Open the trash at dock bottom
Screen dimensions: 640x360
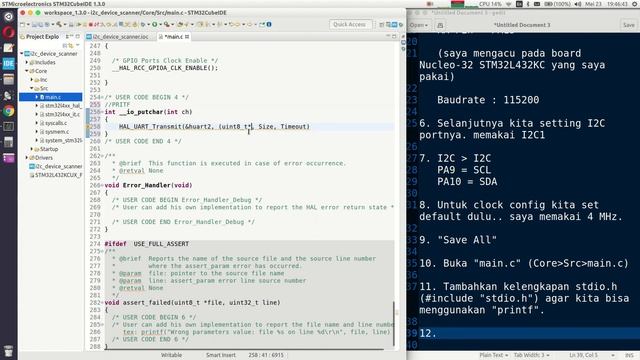click(9, 351)
